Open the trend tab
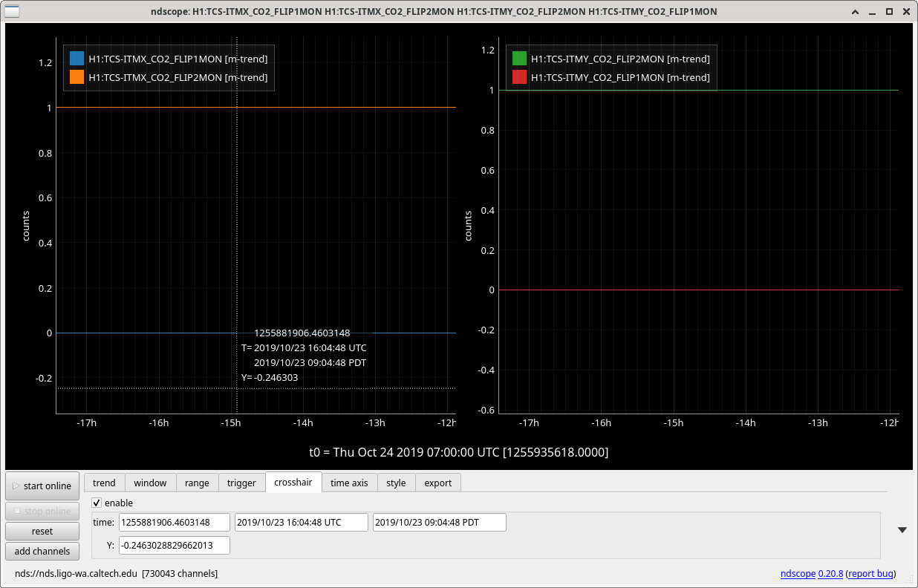Image resolution: width=918 pixels, height=588 pixels. [x=104, y=483]
